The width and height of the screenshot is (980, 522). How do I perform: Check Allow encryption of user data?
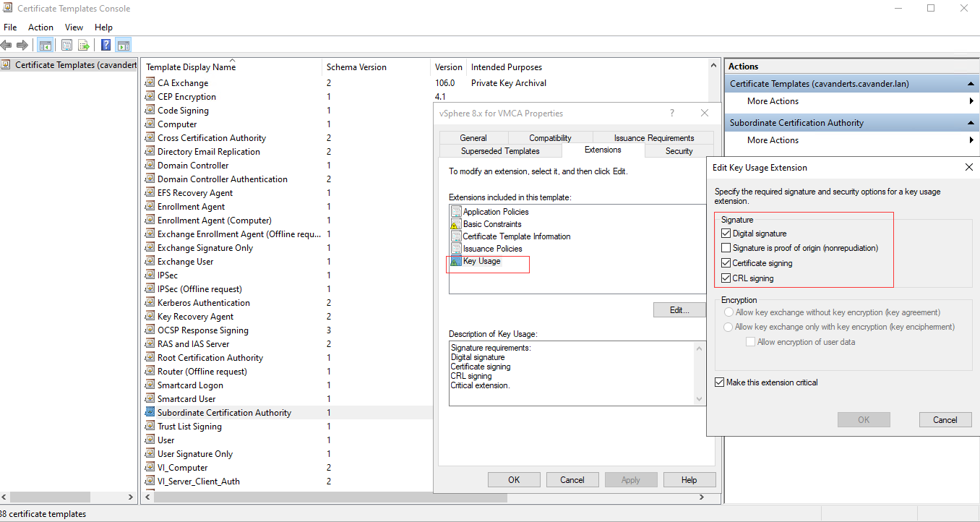(750, 342)
